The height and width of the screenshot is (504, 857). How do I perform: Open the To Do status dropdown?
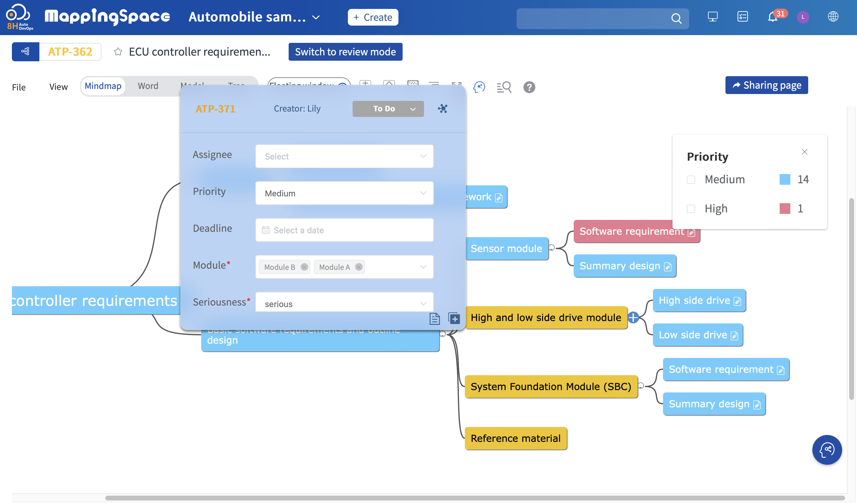pyautogui.click(x=388, y=109)
